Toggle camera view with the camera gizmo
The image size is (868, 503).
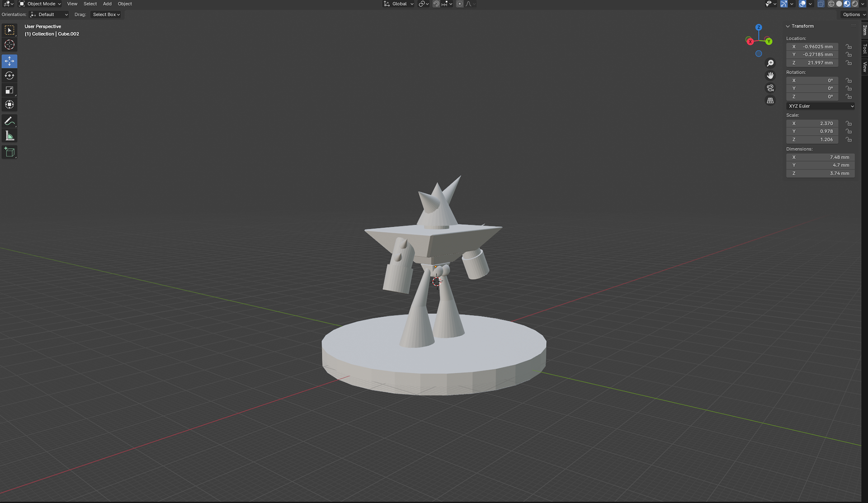[770, 88]
